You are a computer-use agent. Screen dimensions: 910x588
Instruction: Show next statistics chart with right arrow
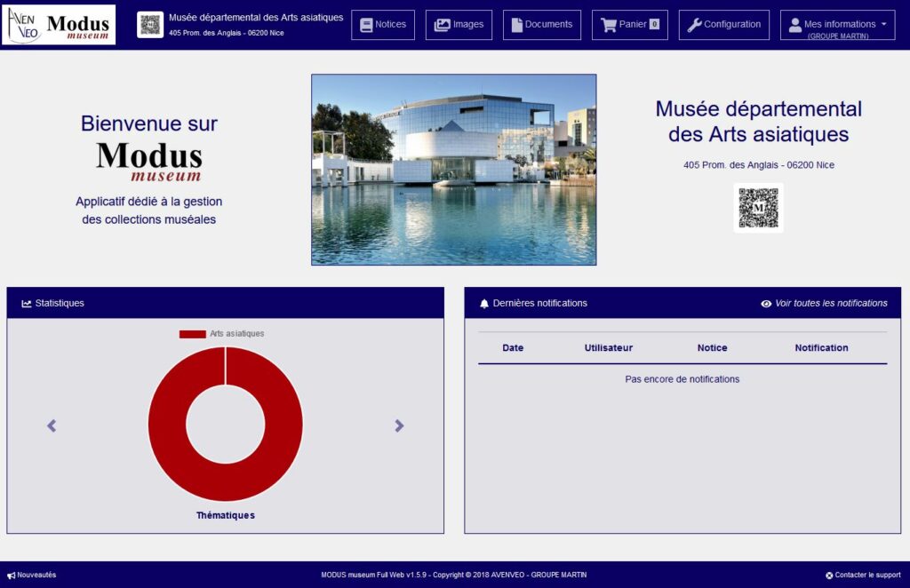(x=399, y=426)
